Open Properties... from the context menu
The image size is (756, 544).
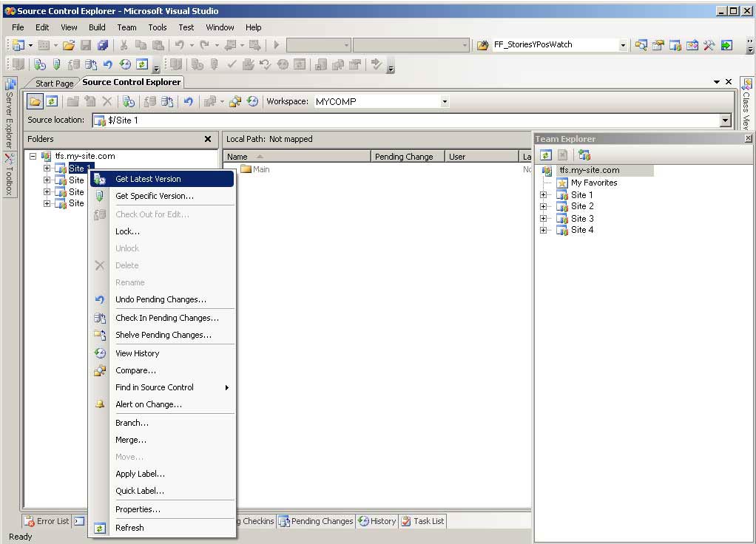pos(163,509)
